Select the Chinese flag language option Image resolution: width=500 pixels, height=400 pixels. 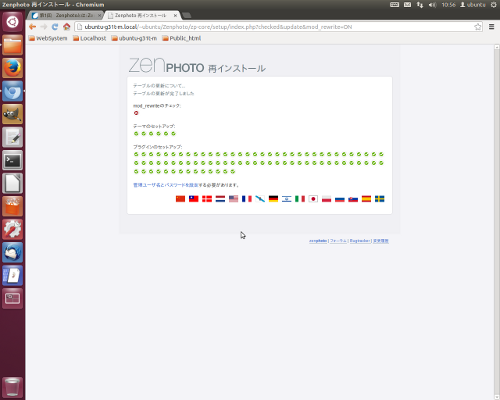click(x=180, y=199)
